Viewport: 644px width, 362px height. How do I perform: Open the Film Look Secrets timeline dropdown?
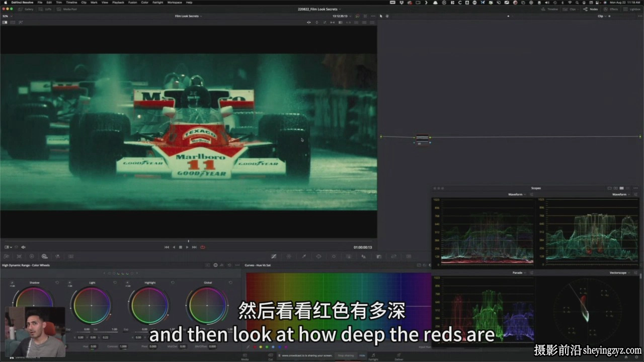click(188, 16)
